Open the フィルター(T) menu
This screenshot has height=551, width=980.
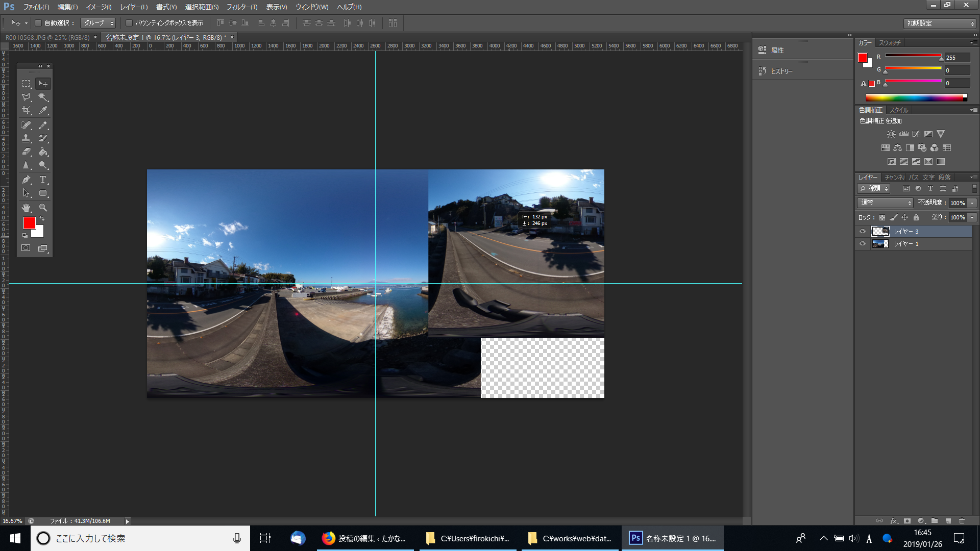(x=242, y=7)
